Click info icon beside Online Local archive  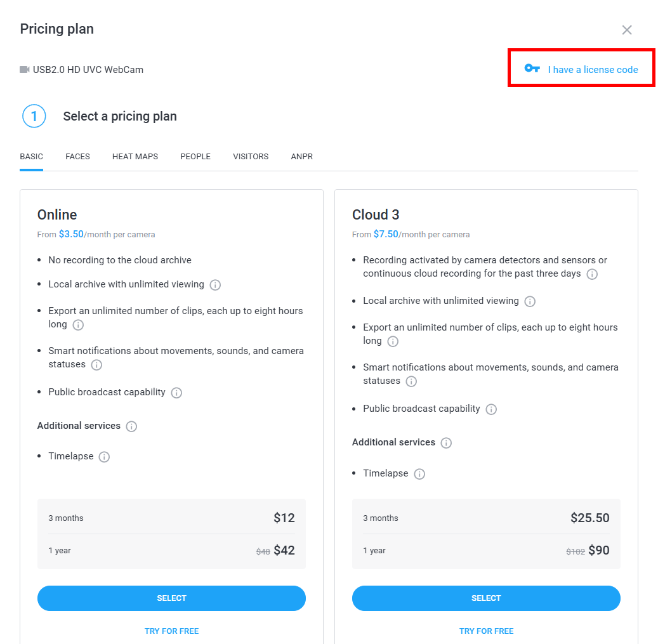coord(215,285)
